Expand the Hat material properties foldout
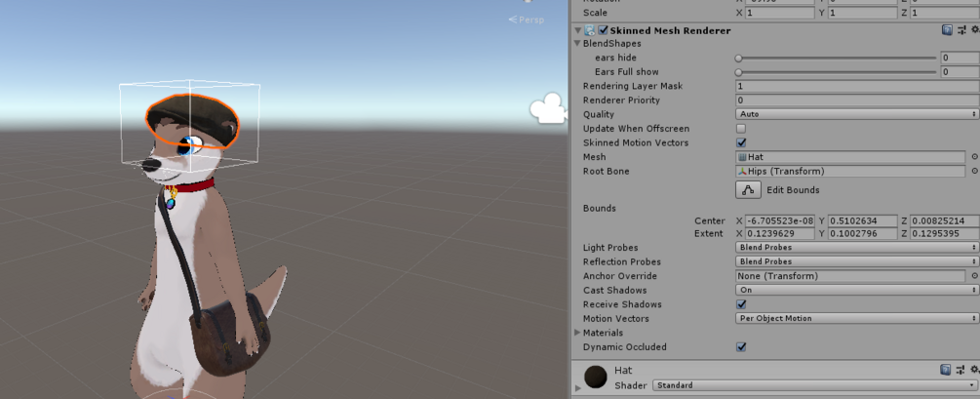This screenshot has width=980, height=399. [x=577, y=388]
